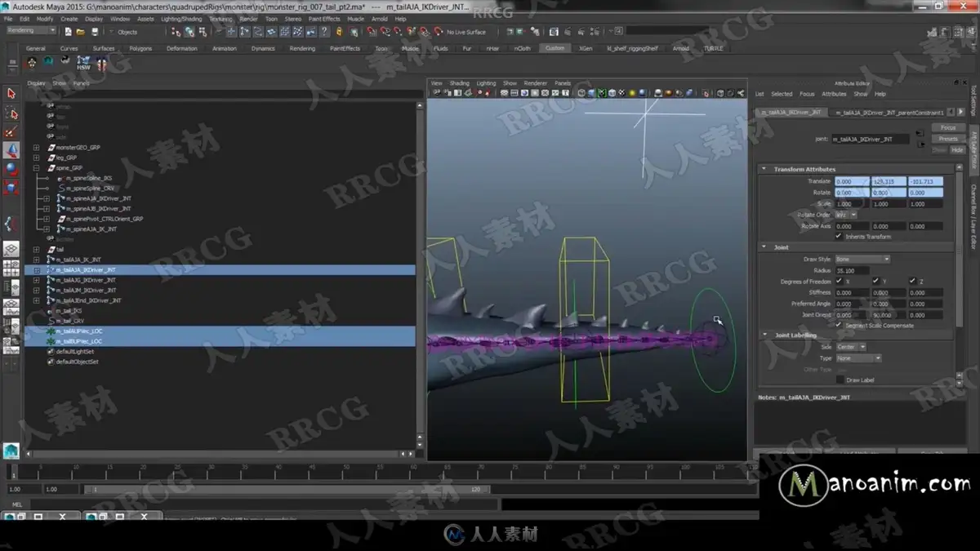Screen dimensions: 980x551
Task: Open the Draw Style dropdown
Action: click(862, 260)
